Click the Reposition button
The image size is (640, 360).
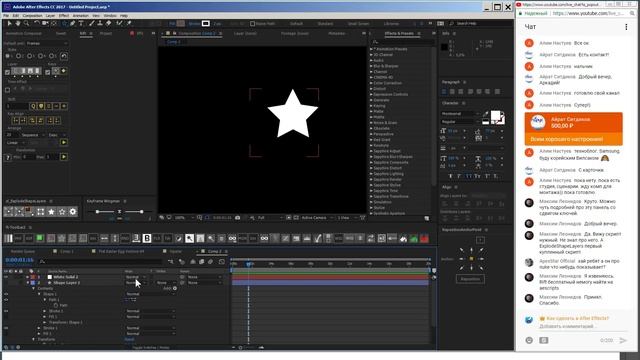470,279
